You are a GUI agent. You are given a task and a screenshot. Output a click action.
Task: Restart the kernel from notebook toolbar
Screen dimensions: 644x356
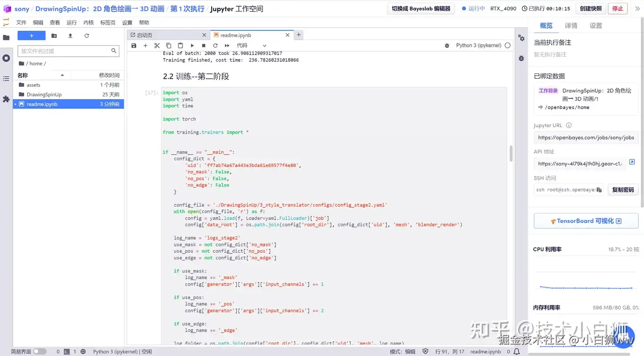pos(216,46)
